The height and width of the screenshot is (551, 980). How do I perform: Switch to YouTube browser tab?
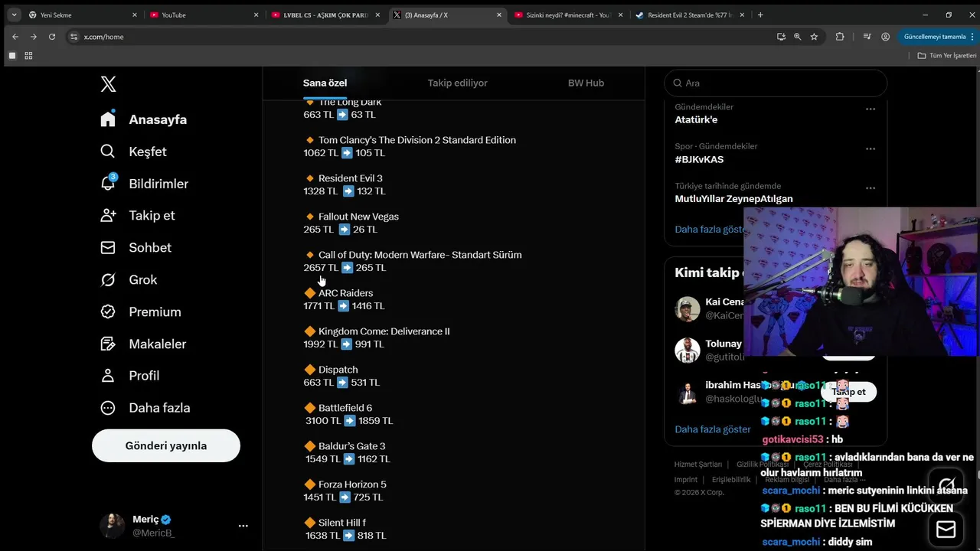click(x=203, y=15)
